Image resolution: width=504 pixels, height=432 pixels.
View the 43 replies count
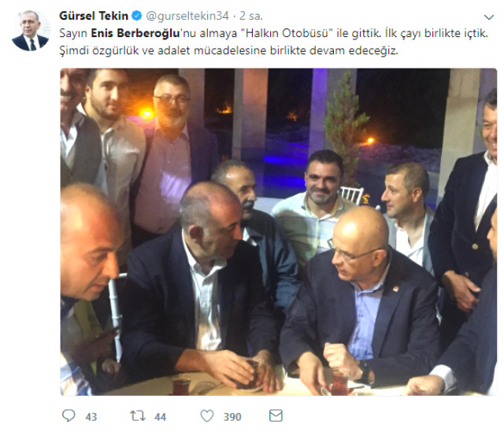coord(91,417)
